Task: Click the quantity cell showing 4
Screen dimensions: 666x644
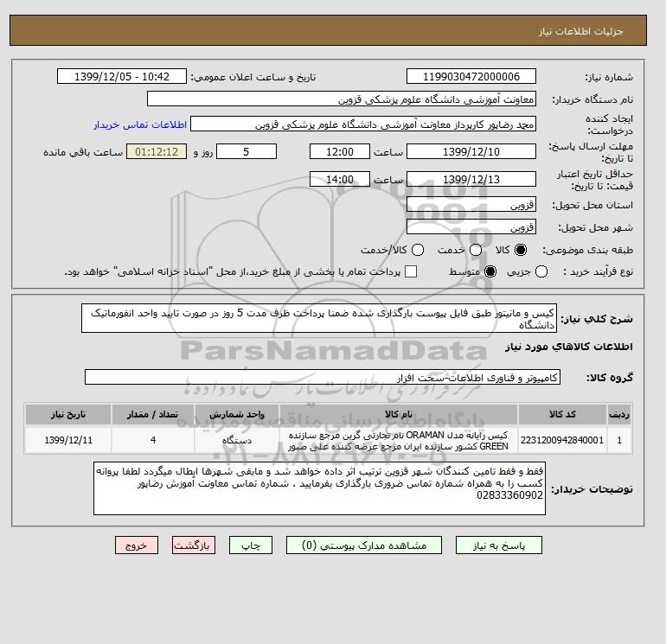Action: [153, 440]
